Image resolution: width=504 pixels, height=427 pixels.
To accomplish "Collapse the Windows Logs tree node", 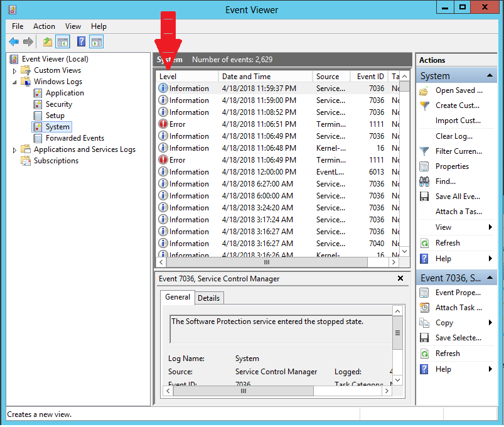I will click(15, 82).
